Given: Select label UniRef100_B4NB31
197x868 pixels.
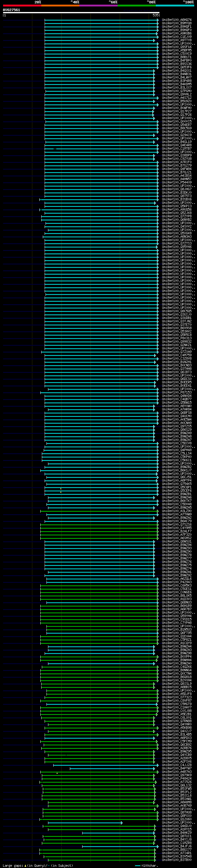Looking at the screenshot, I should [177, 74].
